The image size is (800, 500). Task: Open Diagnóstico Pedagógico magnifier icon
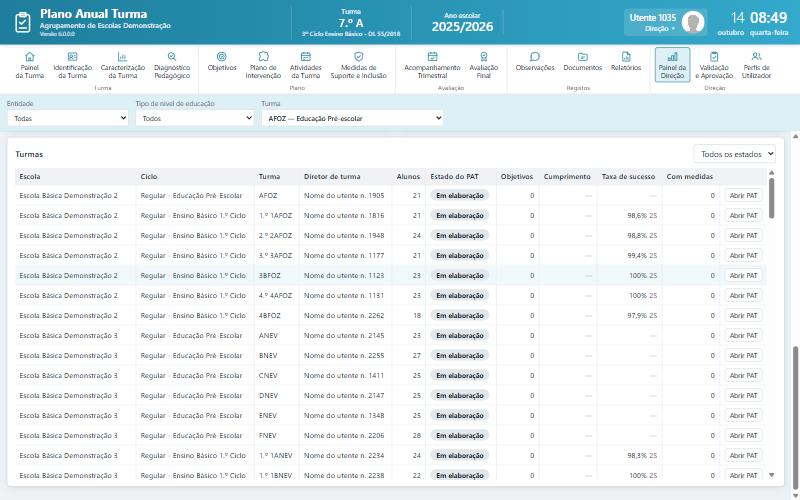coord(172,57)
